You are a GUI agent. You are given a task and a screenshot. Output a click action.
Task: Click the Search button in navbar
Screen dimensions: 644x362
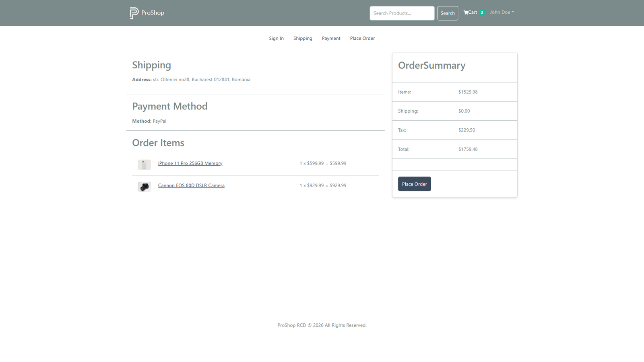tap(448, 13)
